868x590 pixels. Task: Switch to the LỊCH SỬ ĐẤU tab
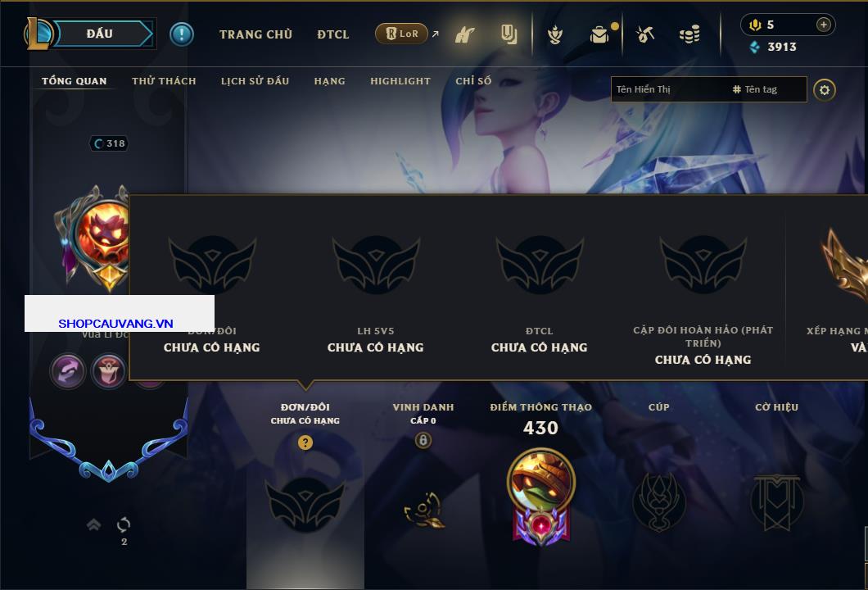pos(255,81)
